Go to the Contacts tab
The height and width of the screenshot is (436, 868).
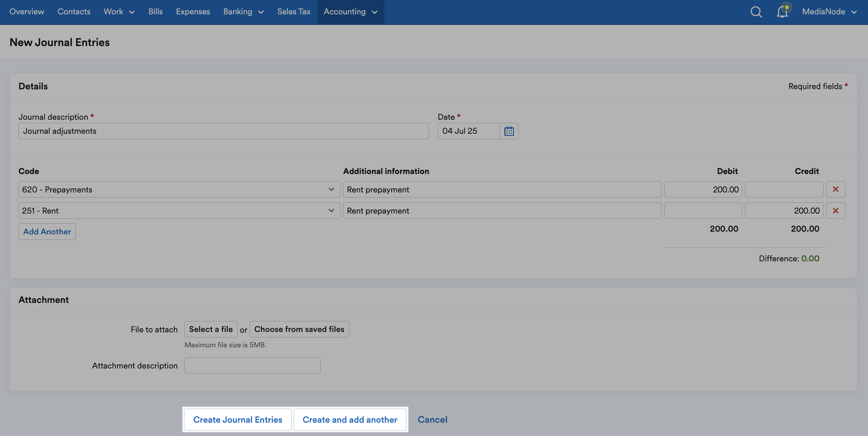[x=74, y=12]
